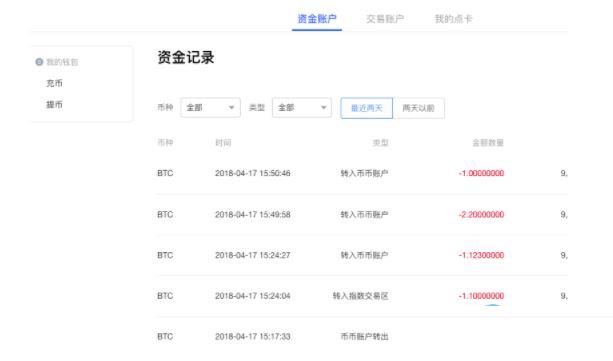Open the 充币 deposit page
Viewport: 613px width, 361px height.
(x=54, y=83)
